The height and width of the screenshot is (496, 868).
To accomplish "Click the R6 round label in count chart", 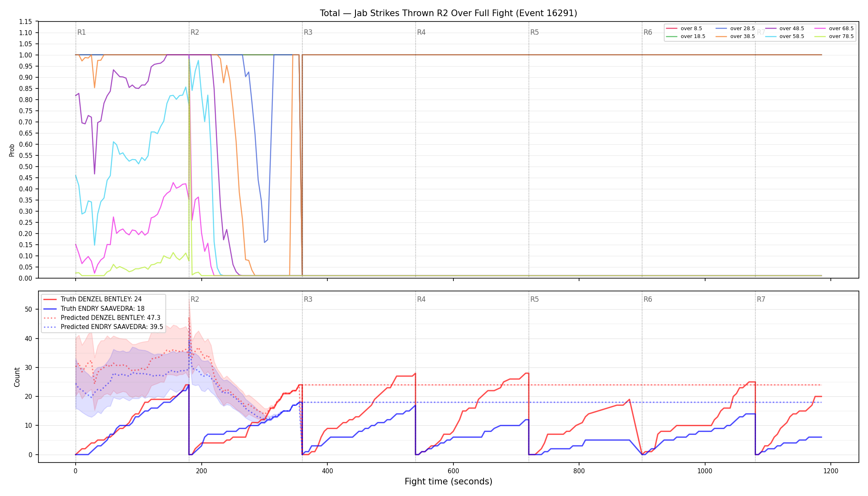I will [x=648, y=299].
